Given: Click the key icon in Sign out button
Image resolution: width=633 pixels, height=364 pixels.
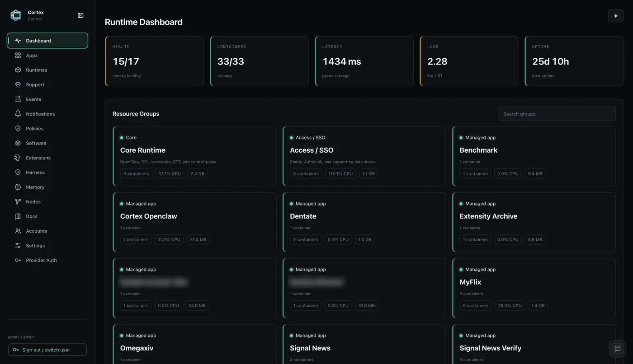Looking at the screenshot, I should pos(16,350).
